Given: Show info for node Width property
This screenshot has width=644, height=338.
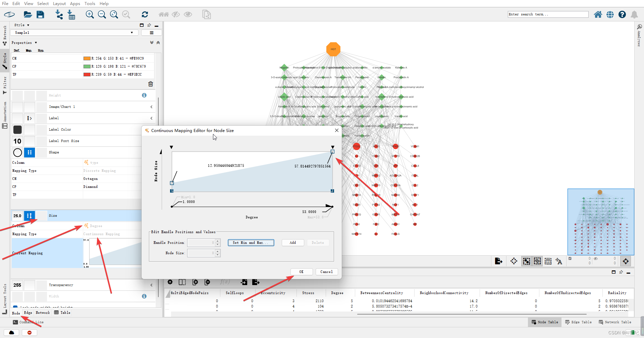Looking at the screenshot, I should click(144, 296).
